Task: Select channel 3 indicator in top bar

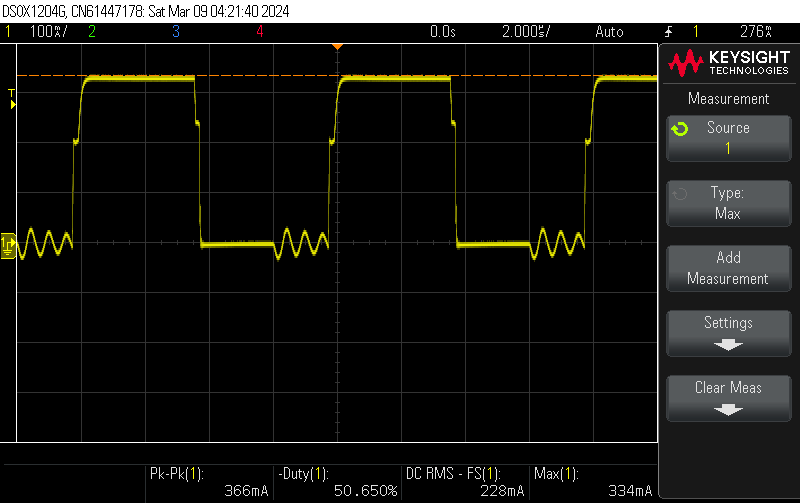Action: coord(176,32)
